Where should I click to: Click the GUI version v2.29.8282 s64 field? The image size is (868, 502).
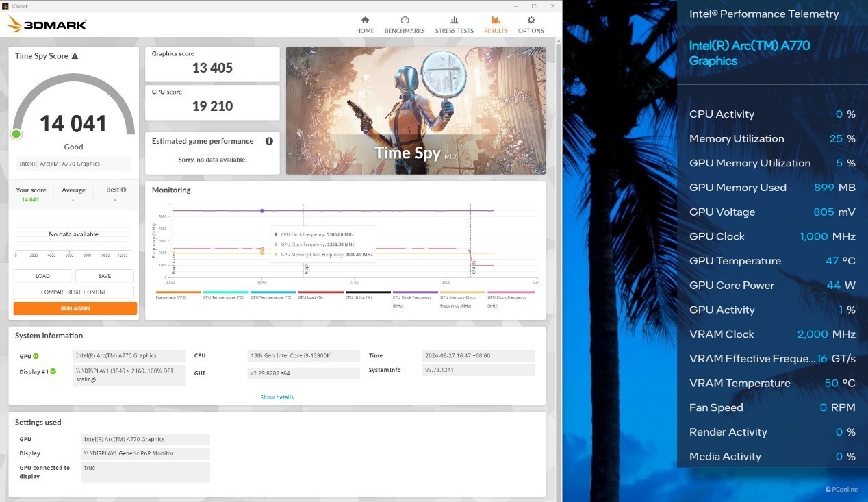point(303,373)
